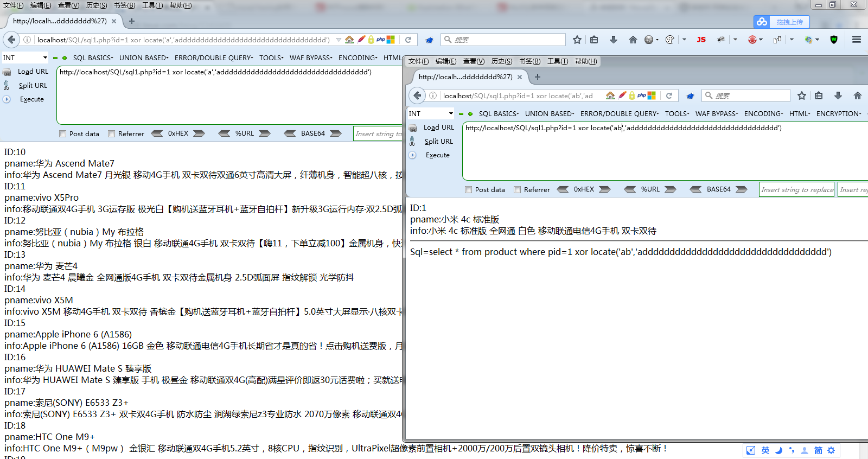868x459 pixels.
Task: Click the back arrow in the left browser window
Action: (11, 40)
